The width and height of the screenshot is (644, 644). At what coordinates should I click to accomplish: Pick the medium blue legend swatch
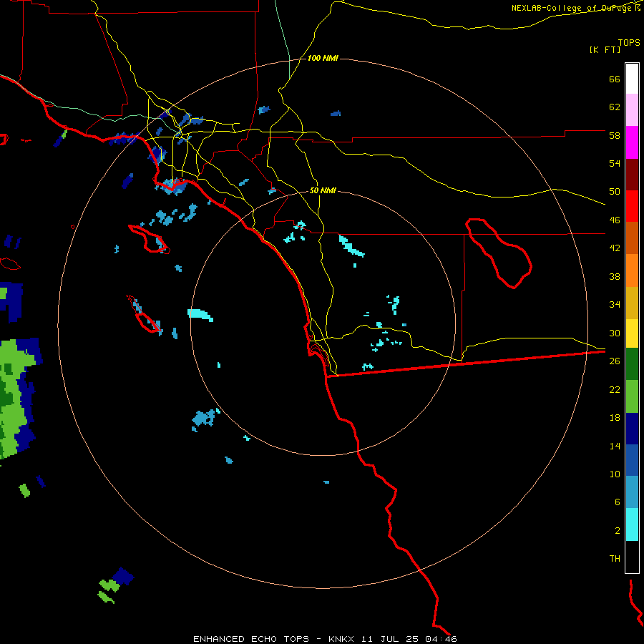[632, 460]
